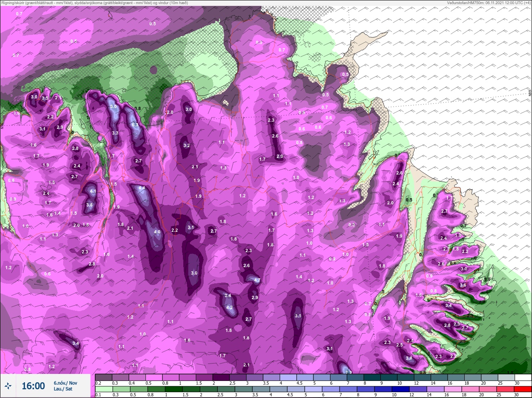
Task: Click the 5.0 precipitation value on the map
Action: tap(113, 106)
